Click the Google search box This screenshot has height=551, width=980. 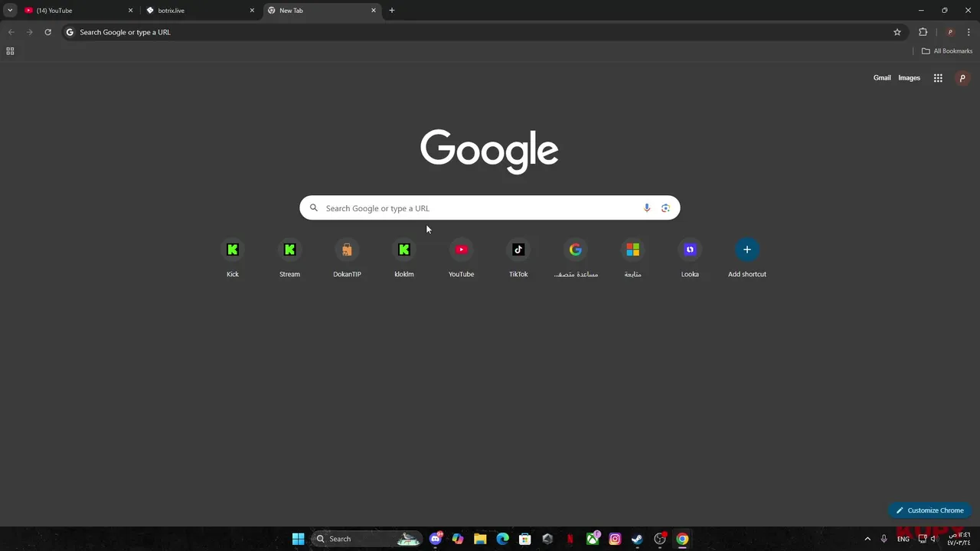click(x=490, y=208)
